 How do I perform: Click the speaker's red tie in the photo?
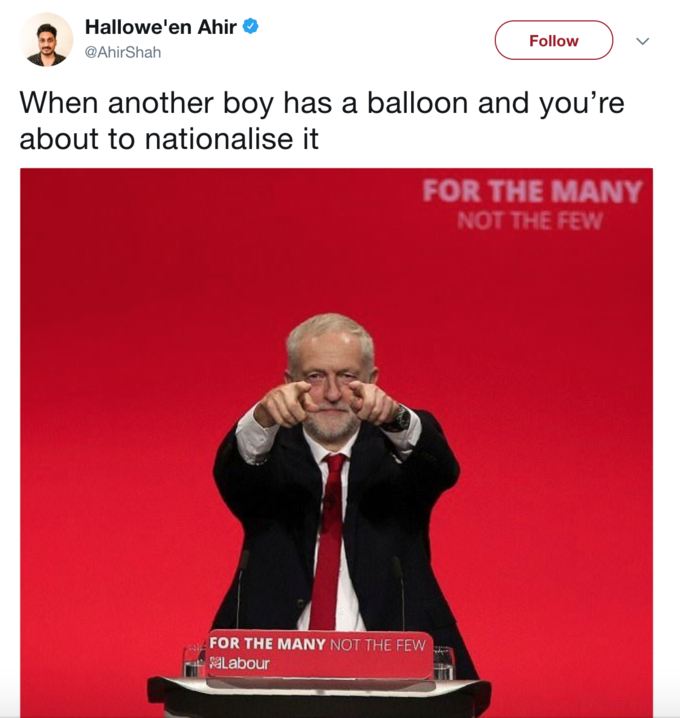coord(329,540)
